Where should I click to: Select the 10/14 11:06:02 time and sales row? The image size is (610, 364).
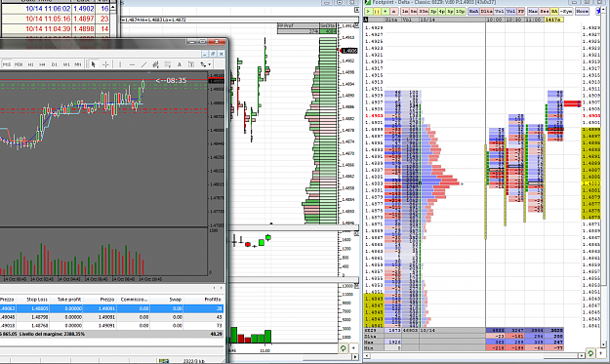coord(56,8)
